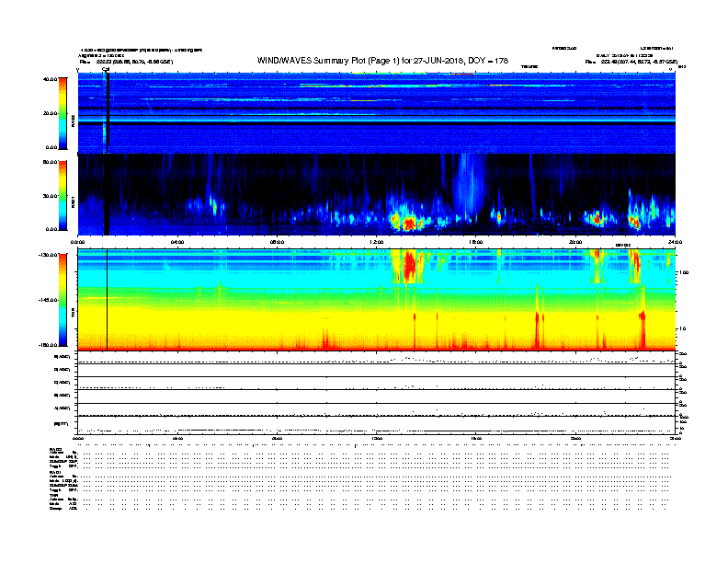
Task: Click the 100 label on TNR right axis
Action: coord(684,272)
